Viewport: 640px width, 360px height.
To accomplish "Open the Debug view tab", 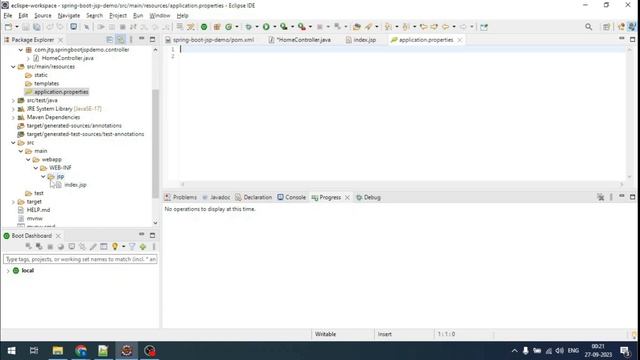I will tap(368, 198).
